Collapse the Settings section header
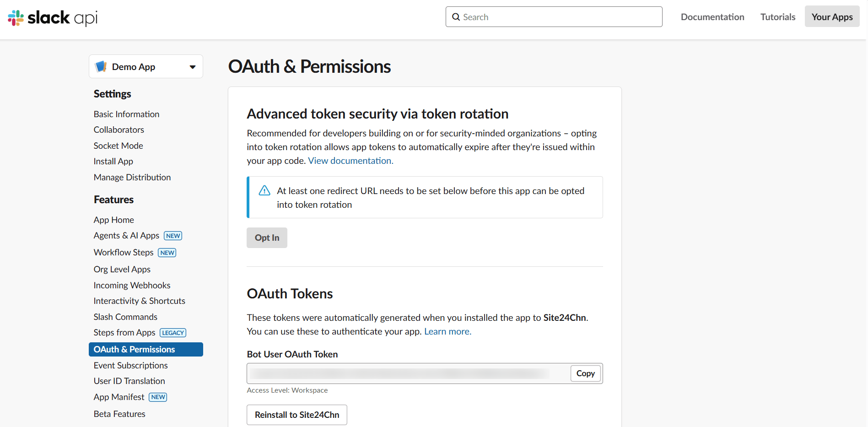868x427 pixels. pos(112,93)
